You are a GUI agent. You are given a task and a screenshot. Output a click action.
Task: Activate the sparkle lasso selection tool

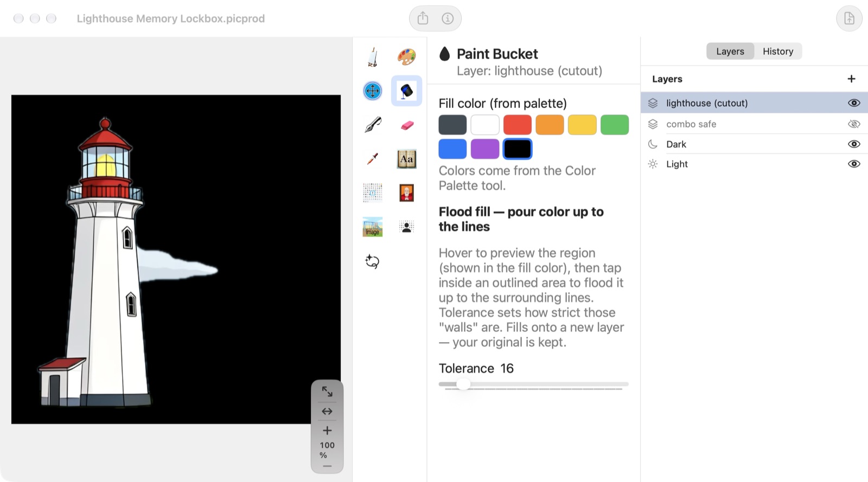point(373,261)
